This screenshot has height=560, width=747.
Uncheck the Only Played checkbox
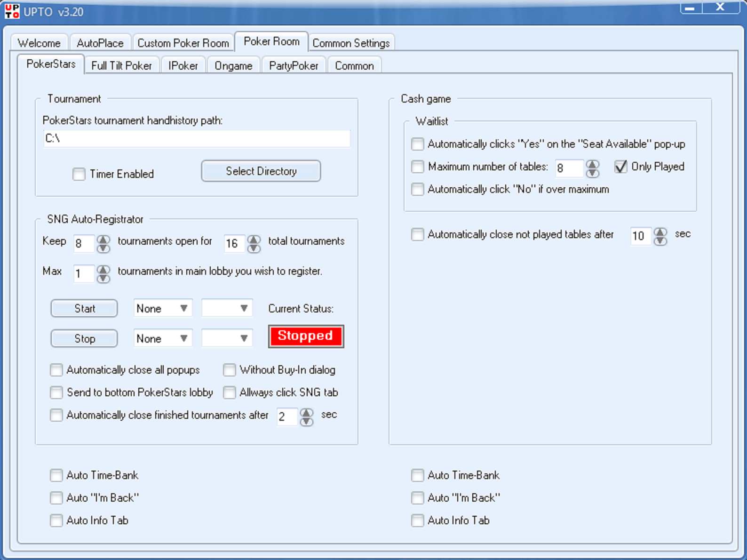[x=621, y=167]
